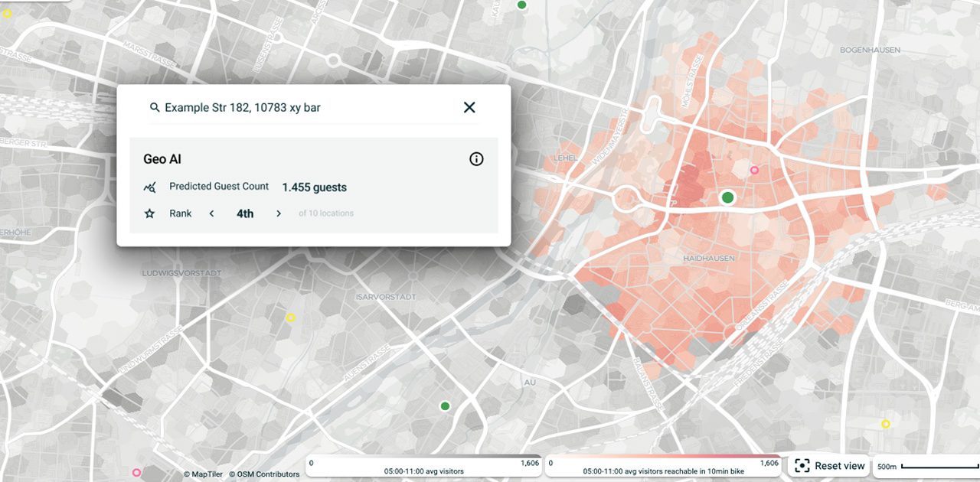The height and width of the screenshot is (482, 980).
Task: Open the OSM Contributors link
Action: [x=264, y=474]
